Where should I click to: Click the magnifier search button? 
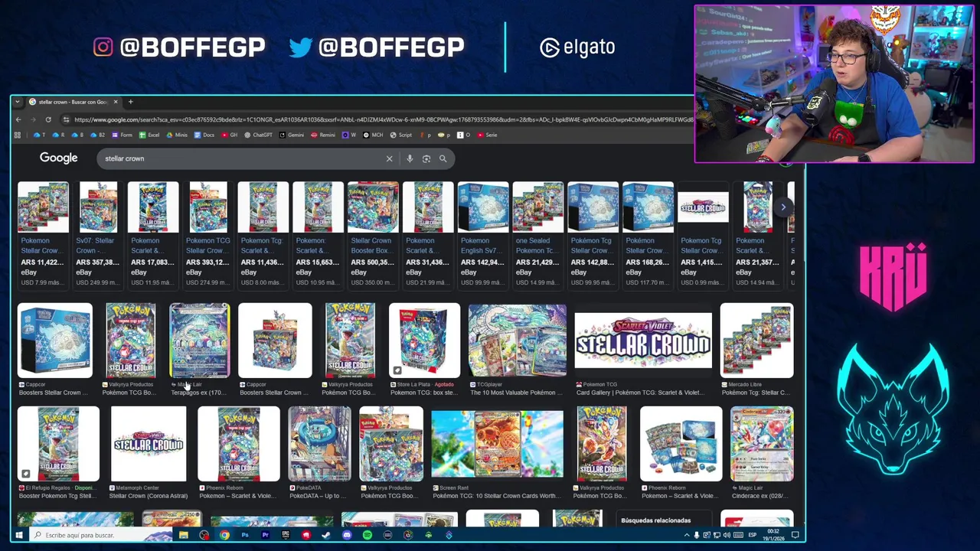(443, 158)
